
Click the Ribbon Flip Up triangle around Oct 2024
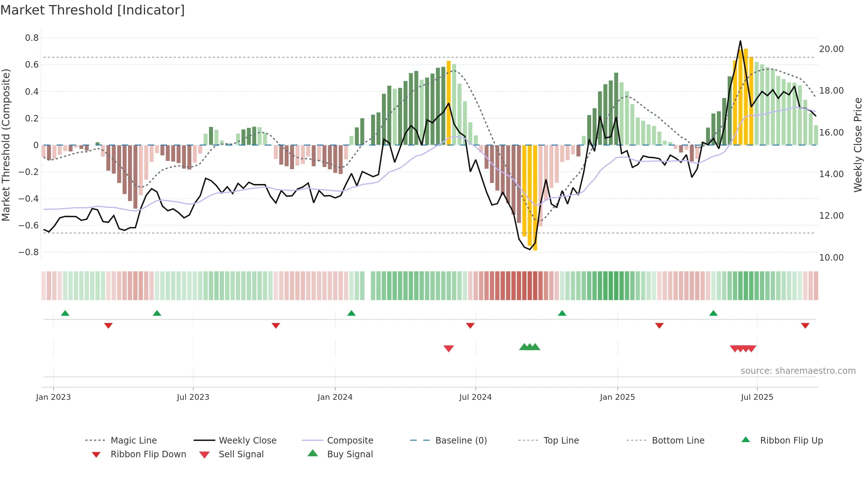(562, 313)
